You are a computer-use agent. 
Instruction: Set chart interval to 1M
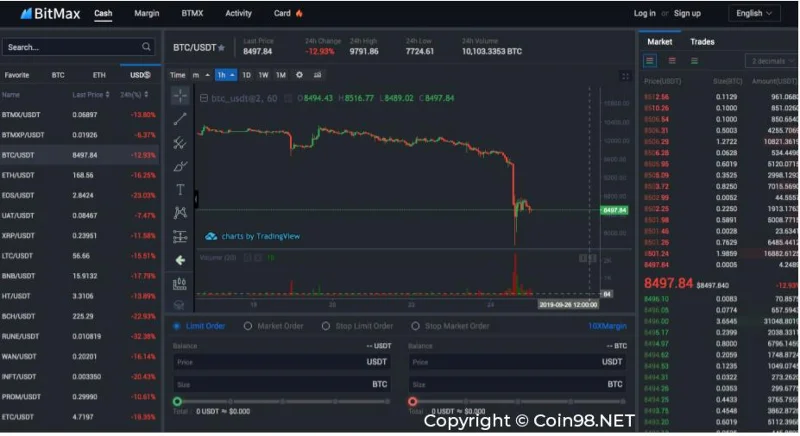[281, 75]
